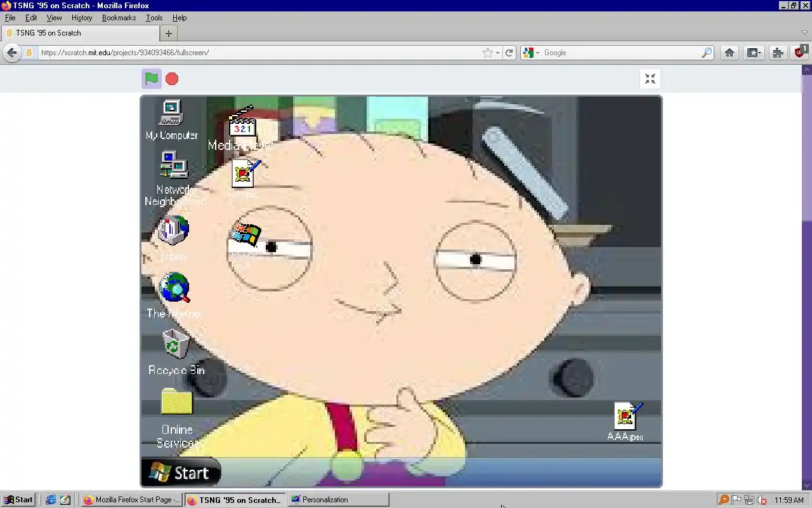Open the add-ons puzzle piece icon
812x508 pixels.
coord(778,53)
